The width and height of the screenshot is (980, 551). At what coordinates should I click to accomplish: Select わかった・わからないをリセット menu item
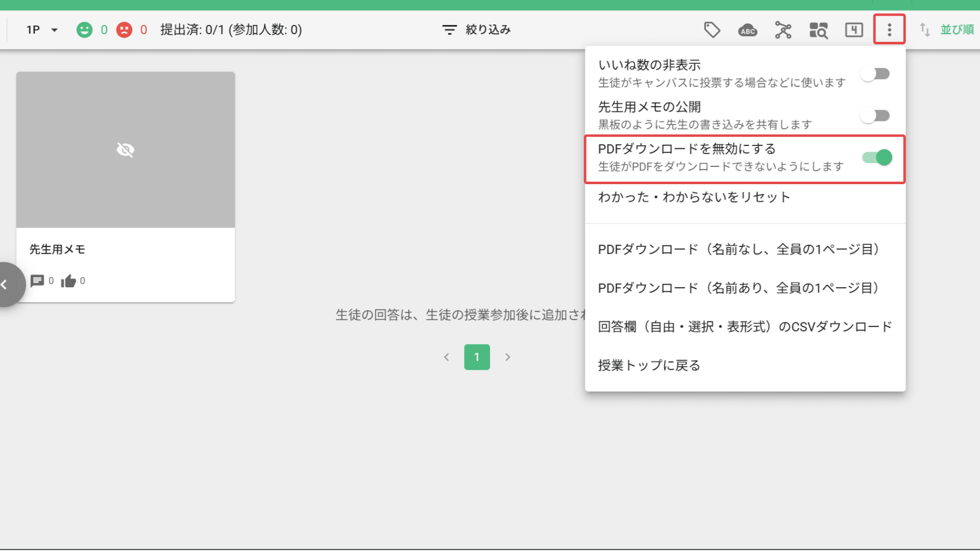tap(694, 197)
